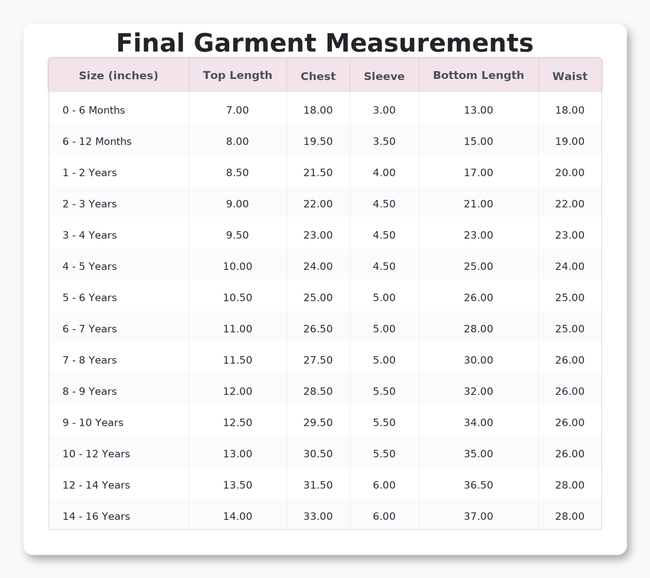Select top length 7.00 for 0 - 6 Months

[x=238, y=110]
